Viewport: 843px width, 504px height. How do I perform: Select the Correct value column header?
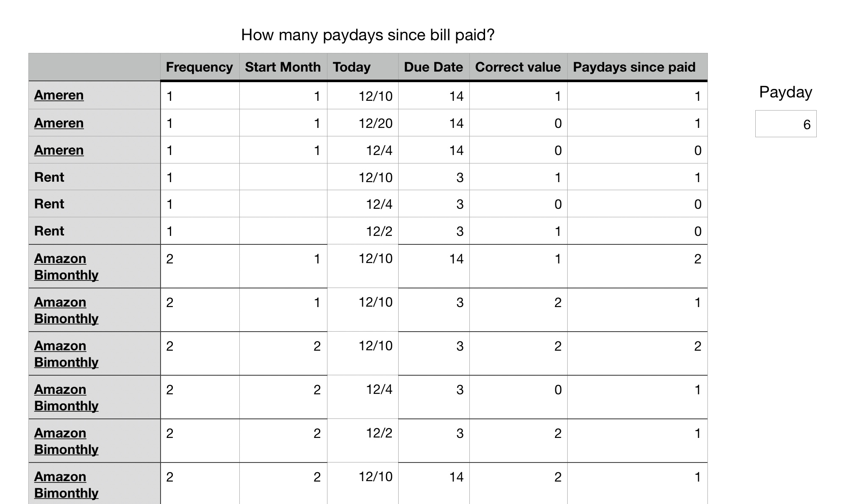(x=518, y=67)
